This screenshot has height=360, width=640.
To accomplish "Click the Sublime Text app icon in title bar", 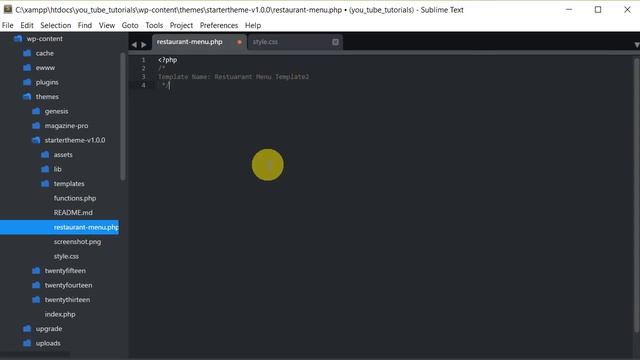I will pos(8,9).
